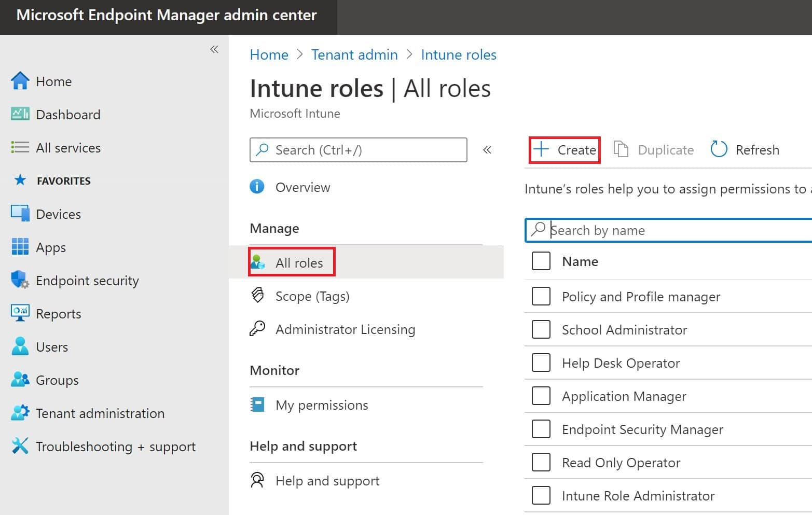The height and width of the screenshot is (515, 812).
Task: Click the Refresh control
Action: coord(745,149)
